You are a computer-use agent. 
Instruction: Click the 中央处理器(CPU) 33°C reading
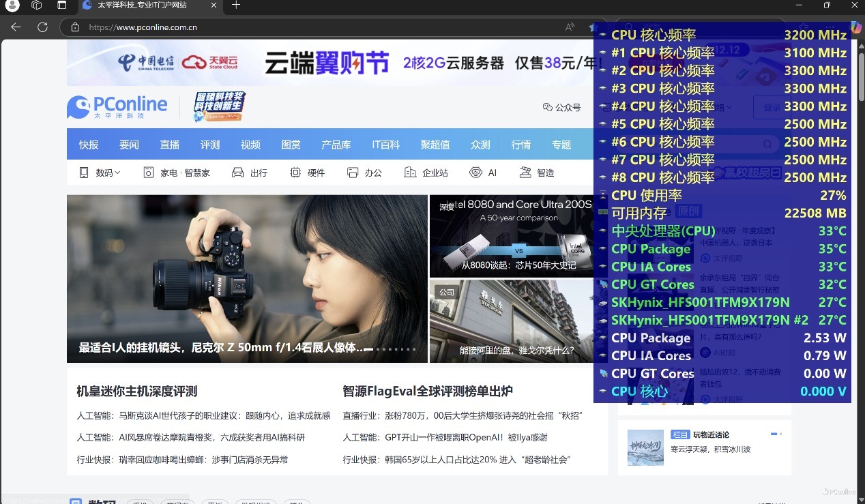click(722, 231)
